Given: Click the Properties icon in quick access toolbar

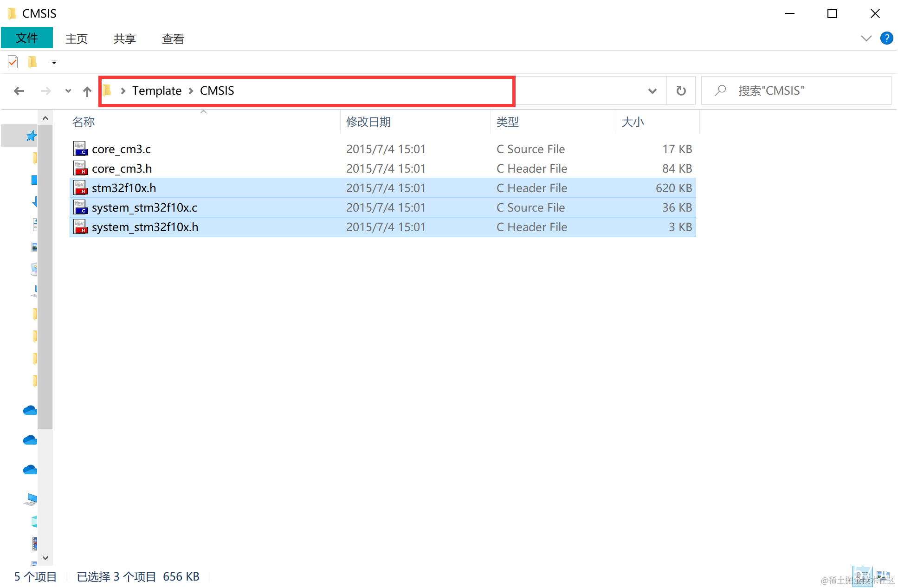Looking at the screenshot, I should click(13, 62).
